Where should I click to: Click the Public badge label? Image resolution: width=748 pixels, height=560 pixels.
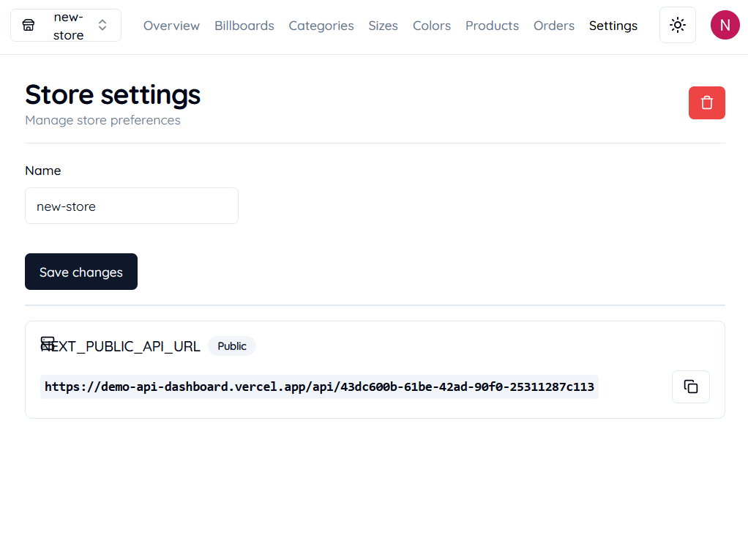[x=232, y=346]
